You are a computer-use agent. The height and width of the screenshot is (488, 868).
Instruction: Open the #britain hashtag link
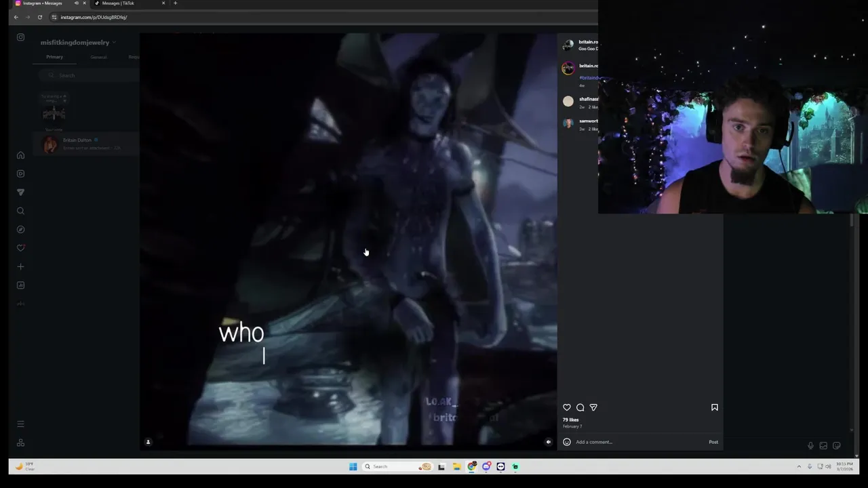[x=589, y=78]
